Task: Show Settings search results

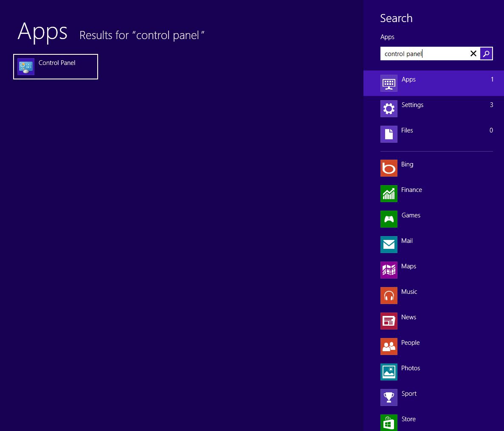Action: pyautogui.click(x=434, y=109)
